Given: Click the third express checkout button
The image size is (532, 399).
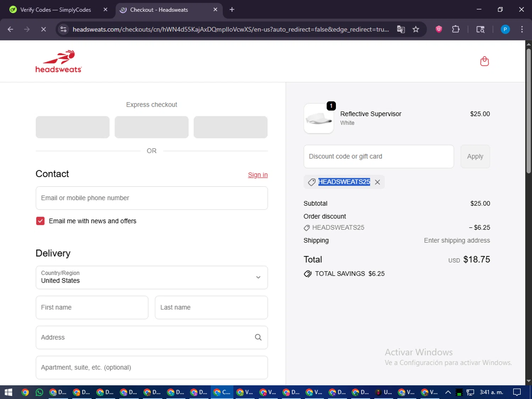Looking at the screenshot, I should click(x=231, y=127).
